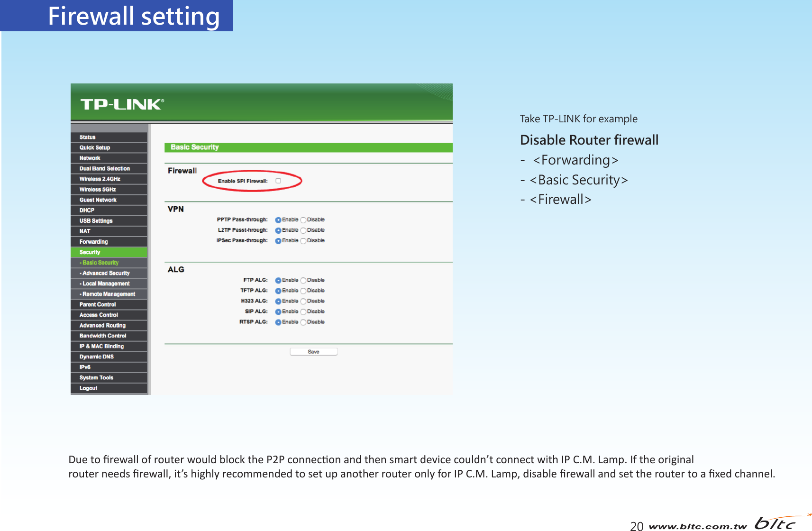The image size is (812, 531).
Task: Open Bandwidth Control menu
Action: pyautogui.click(x=109, y=336)
